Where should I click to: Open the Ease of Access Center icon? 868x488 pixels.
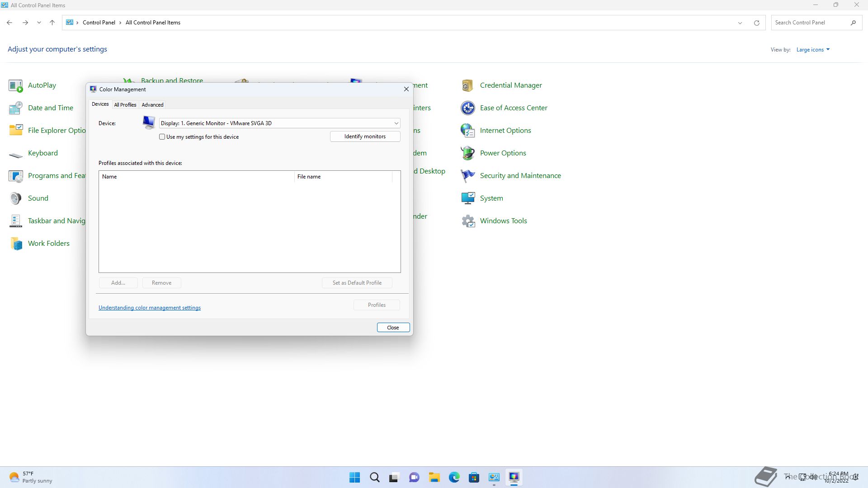pos(468,108)
